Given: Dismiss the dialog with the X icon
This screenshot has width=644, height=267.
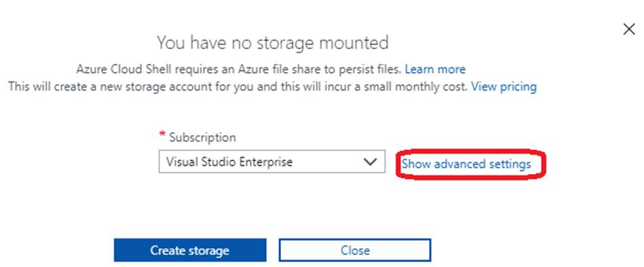Looking at the screenshot, I should coord(629,29).
